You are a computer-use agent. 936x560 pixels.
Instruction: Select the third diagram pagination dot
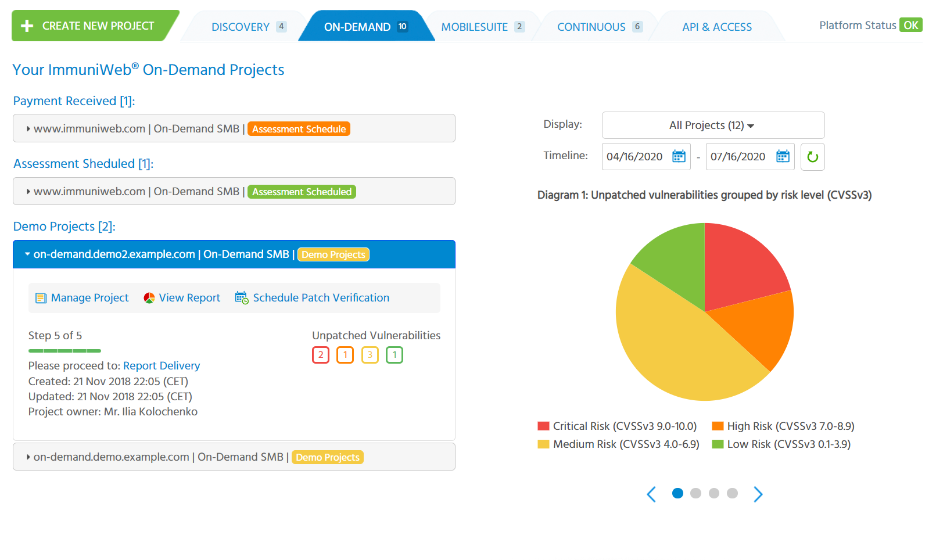point(714,493)
